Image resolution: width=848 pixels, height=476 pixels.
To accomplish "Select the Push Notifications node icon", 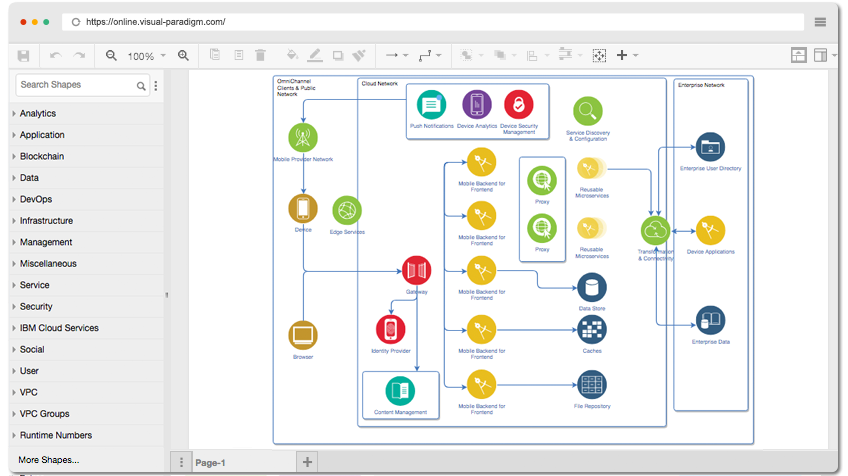I will point(432,105).
